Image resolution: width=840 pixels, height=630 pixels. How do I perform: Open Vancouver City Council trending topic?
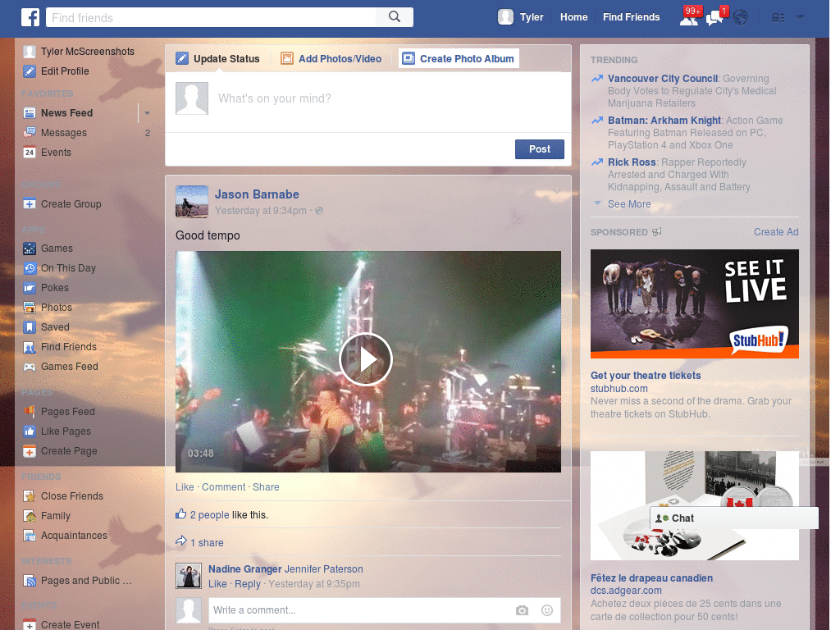tap(663, 78)
